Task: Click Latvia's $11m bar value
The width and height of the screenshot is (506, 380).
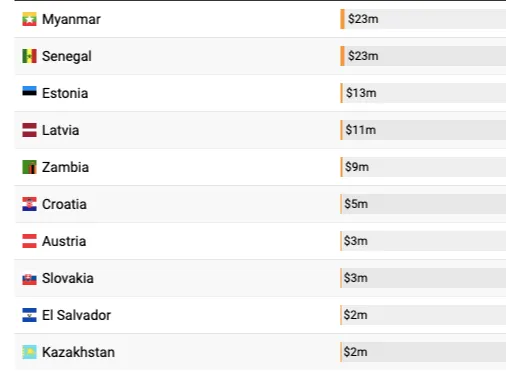Action: click(x=361, y=130)
